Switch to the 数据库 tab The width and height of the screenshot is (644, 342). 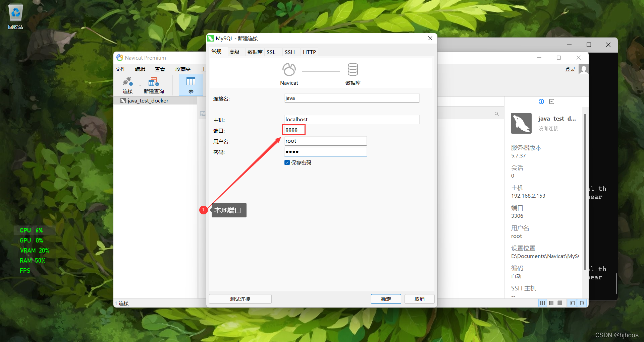coord(255,52)
